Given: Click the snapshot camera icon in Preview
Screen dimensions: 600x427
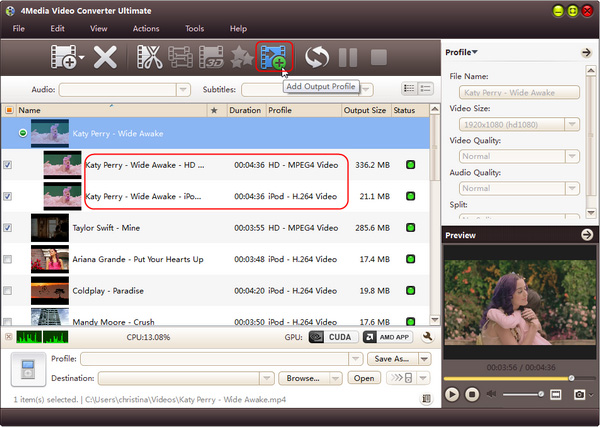Looking at the screenshot, I should pos(577,394).
